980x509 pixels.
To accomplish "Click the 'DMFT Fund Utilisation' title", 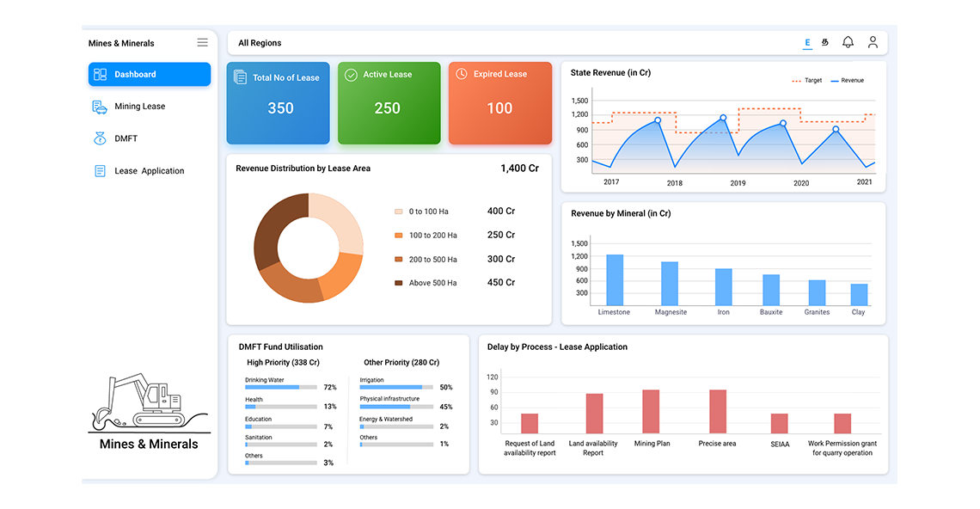I will pos(280,347).
